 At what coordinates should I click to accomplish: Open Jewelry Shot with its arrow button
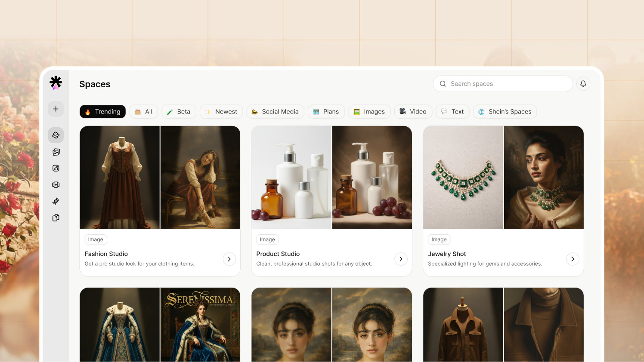coord(573,259)
